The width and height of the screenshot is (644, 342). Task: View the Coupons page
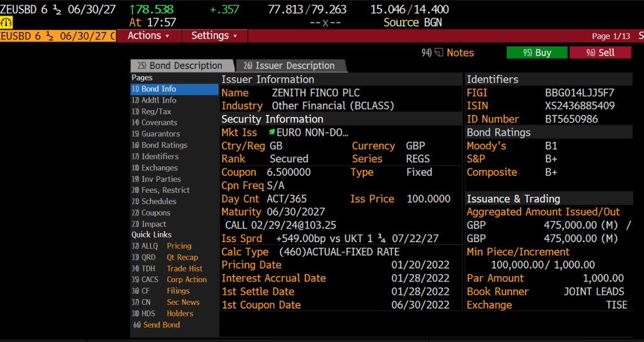pos(155,212)
